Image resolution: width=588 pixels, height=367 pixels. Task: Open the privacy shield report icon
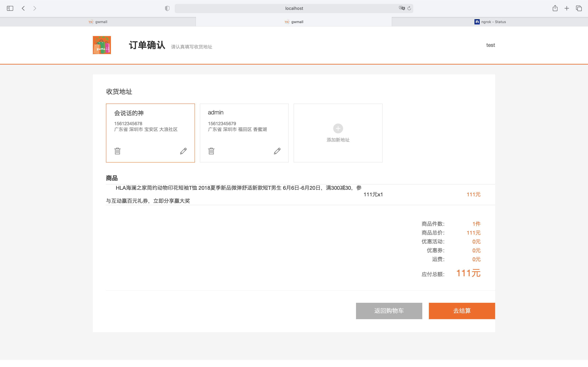point(167,8)
